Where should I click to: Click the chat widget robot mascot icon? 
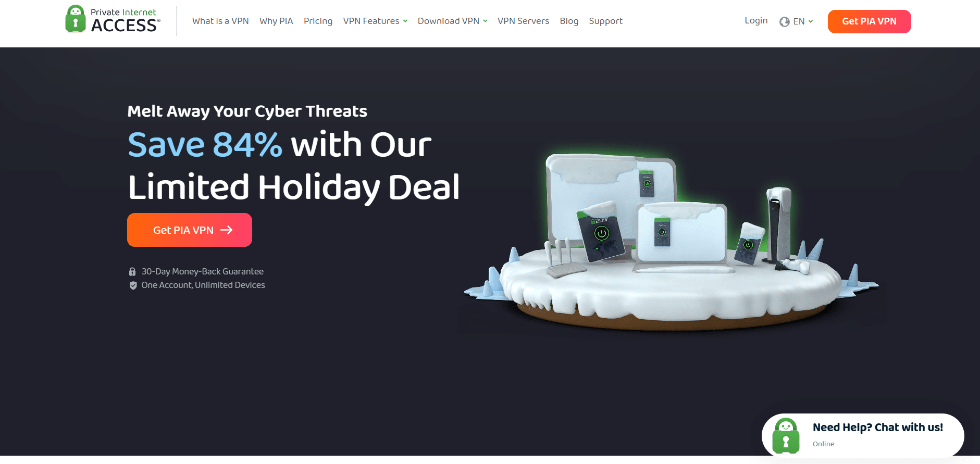786,436
